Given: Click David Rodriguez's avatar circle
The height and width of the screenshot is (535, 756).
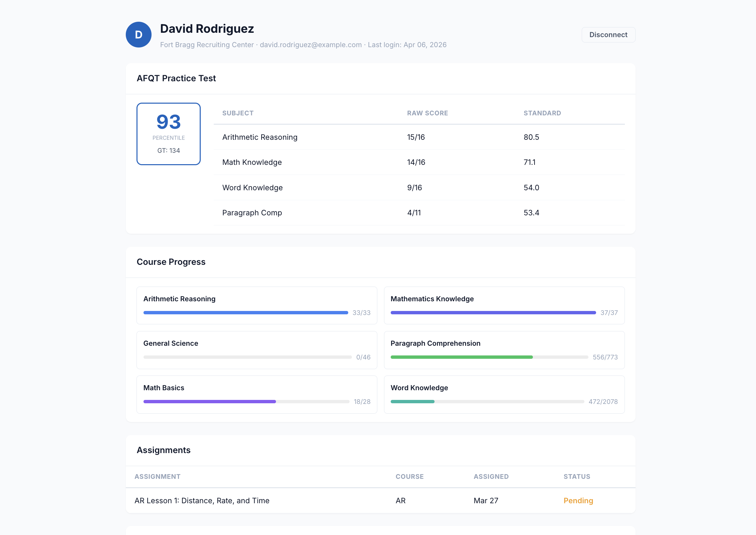Looking at the screenshot, I should pos(138,34).
